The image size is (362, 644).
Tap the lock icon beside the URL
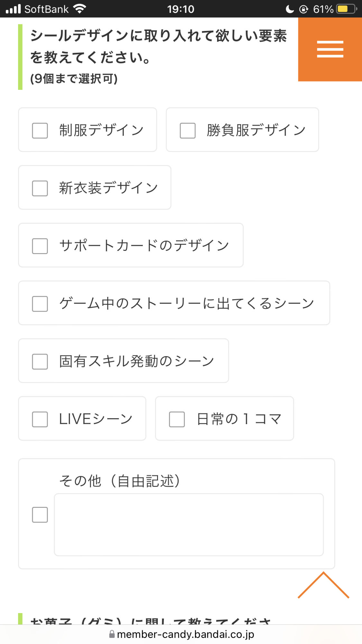pos(112,634)
